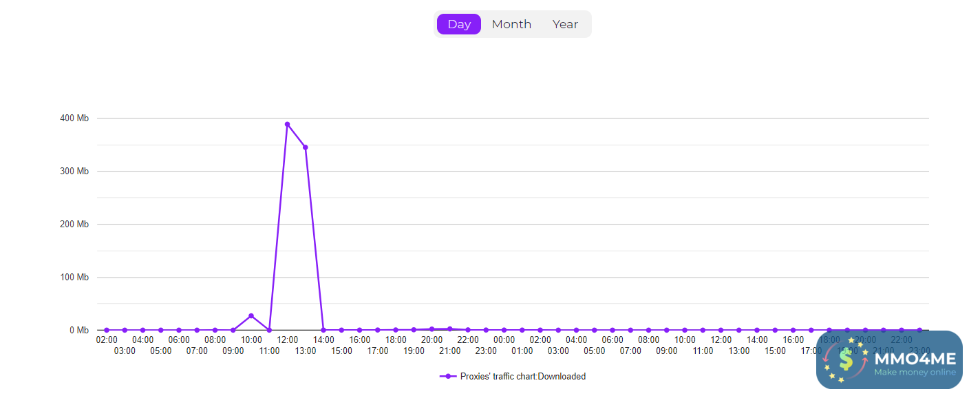Click the MMO4ME logo text
The height and width of the screenshot is (396, 980).
[x=915, y=358]
